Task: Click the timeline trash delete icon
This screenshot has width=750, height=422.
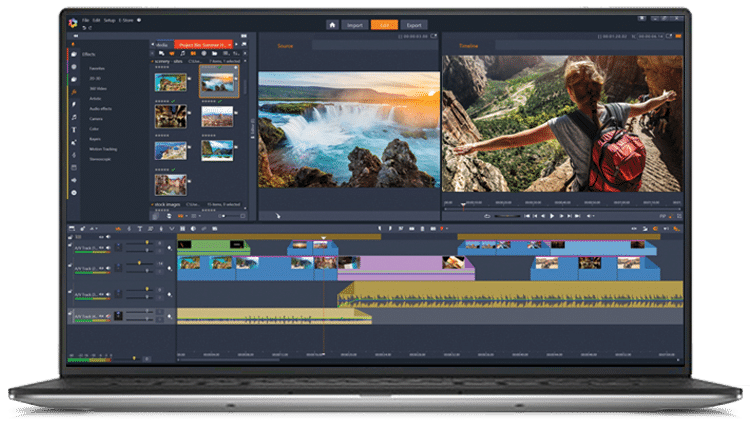Action: click(x=422, y=229)
